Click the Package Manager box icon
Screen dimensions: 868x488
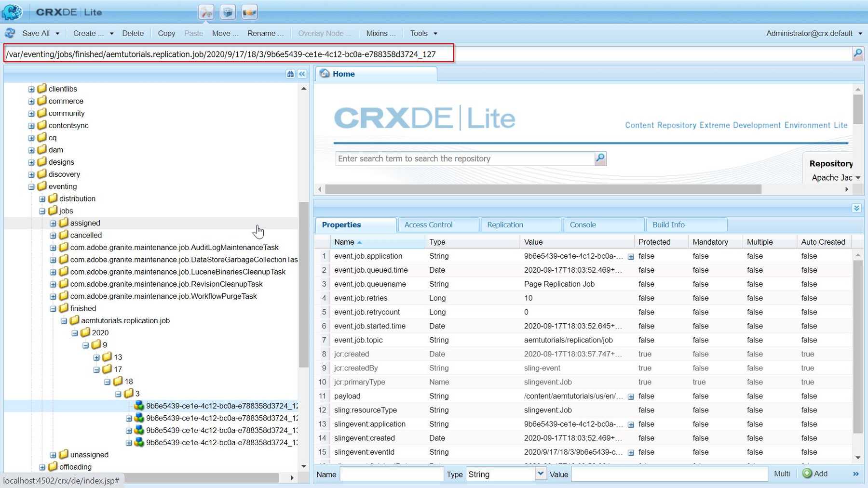[x=228, y=12]
